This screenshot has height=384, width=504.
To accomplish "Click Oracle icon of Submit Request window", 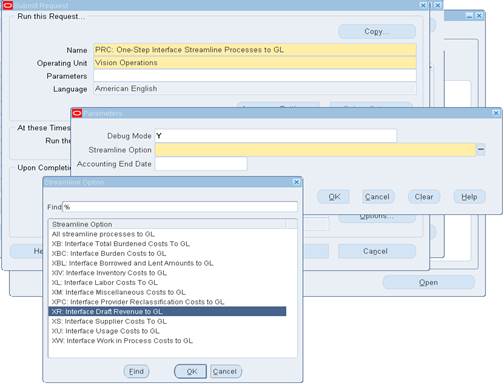I will [8, 5].
